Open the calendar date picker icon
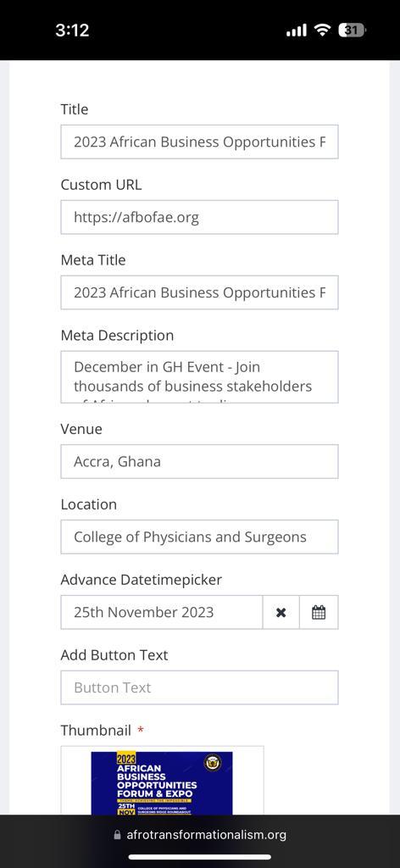The height and width of the screenshot is (868, 400). pos(319,612)
